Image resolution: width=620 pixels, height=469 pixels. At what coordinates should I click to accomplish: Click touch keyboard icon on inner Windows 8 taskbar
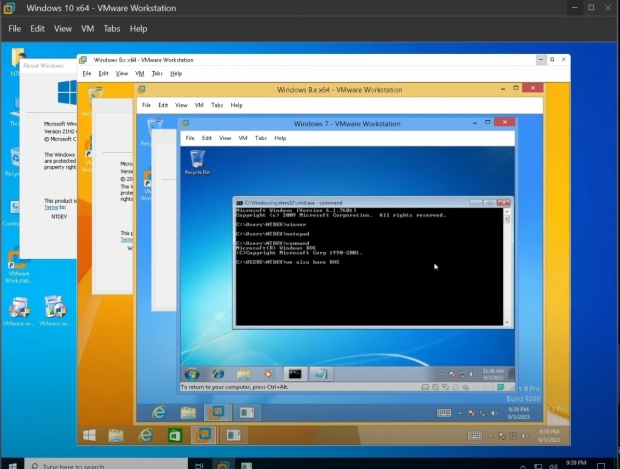pos(444,413)
